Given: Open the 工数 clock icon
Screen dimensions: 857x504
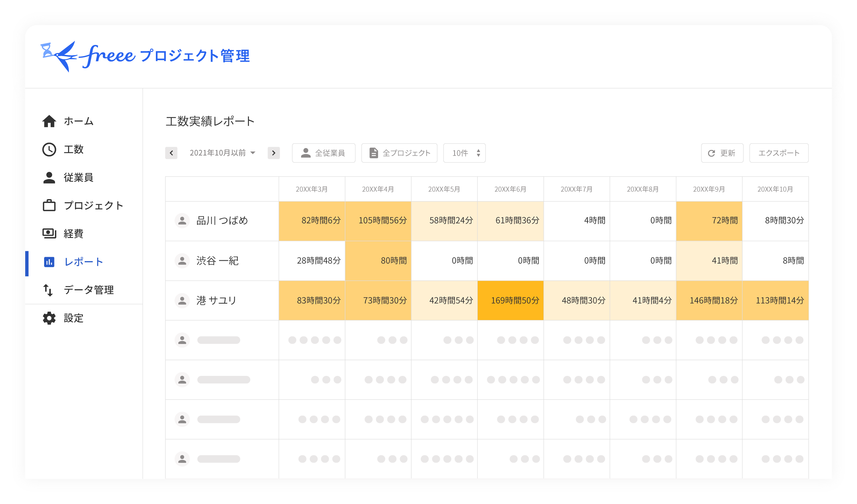Looking at the screenshot, I should tap(49, 149).
